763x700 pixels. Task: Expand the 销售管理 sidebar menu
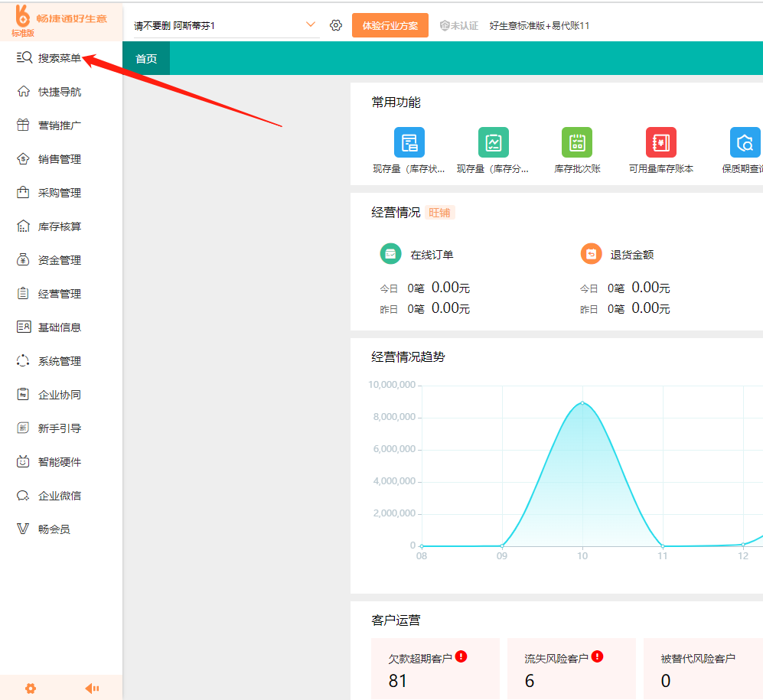(x=60, y=159)
